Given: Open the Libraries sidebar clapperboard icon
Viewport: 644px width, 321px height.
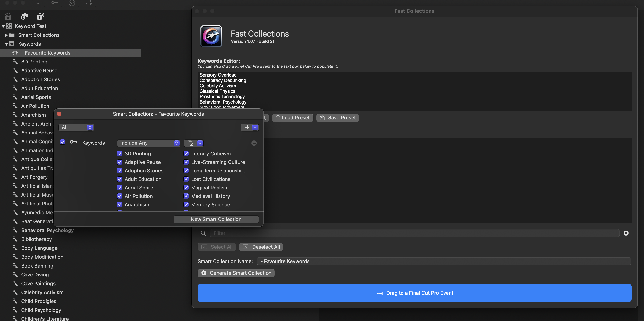Looking at the screenshot, I should (8, 16).
